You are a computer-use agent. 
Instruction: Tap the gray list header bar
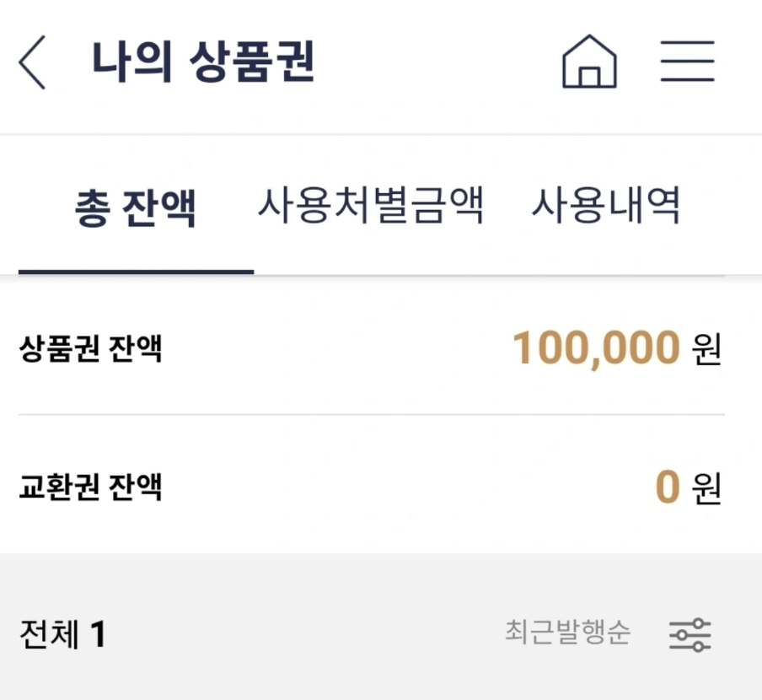(381, 627)
